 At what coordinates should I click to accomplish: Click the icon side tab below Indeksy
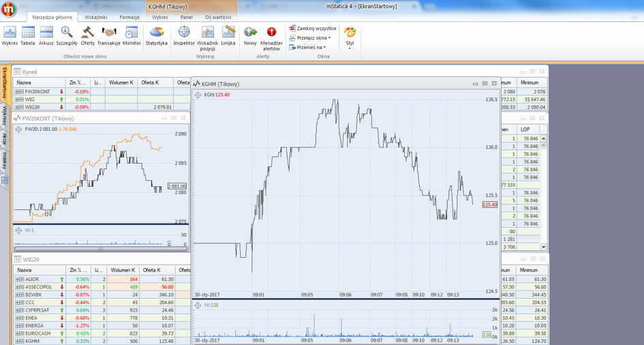(5, 180)
